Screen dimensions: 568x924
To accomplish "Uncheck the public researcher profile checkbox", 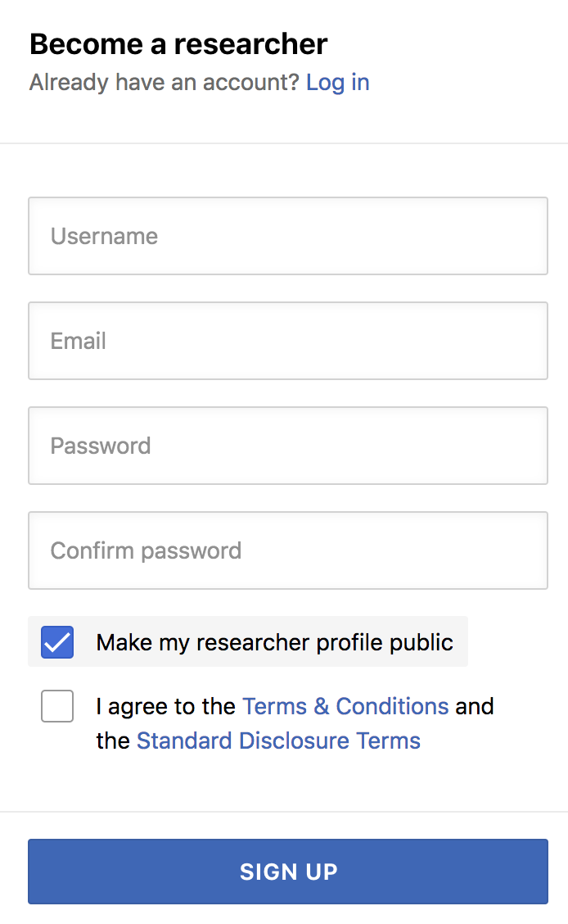I will point(57,642).
